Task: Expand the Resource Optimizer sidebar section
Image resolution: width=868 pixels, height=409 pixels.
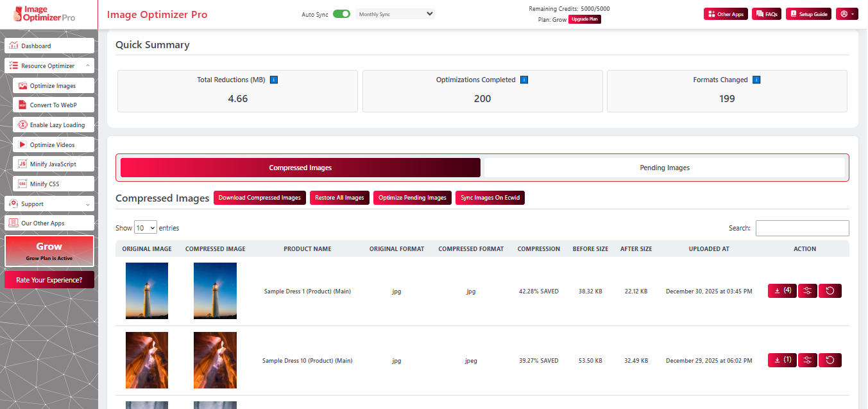Action: (49, 65)
